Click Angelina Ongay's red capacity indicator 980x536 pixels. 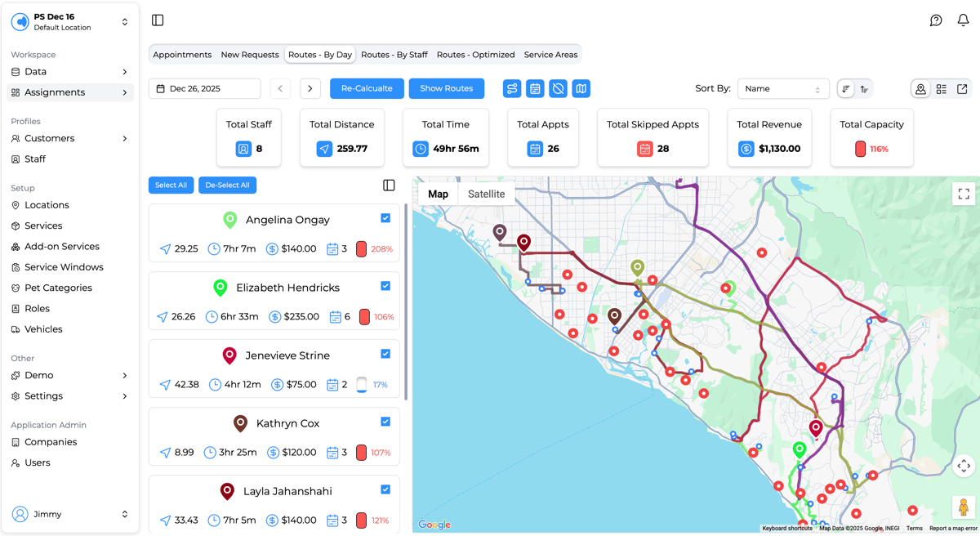(x=361, y=249)
